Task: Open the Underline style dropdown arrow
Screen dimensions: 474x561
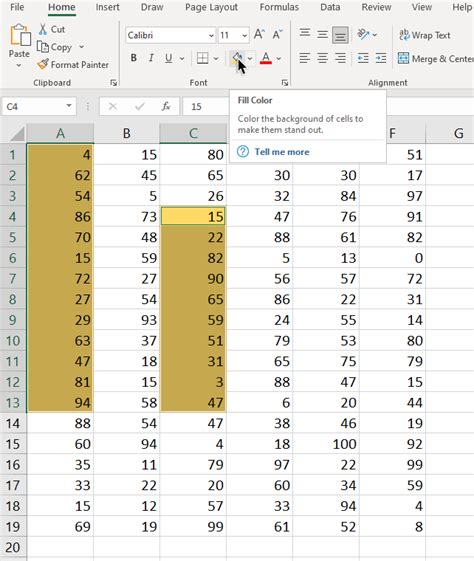Action: tap(182, 58)
